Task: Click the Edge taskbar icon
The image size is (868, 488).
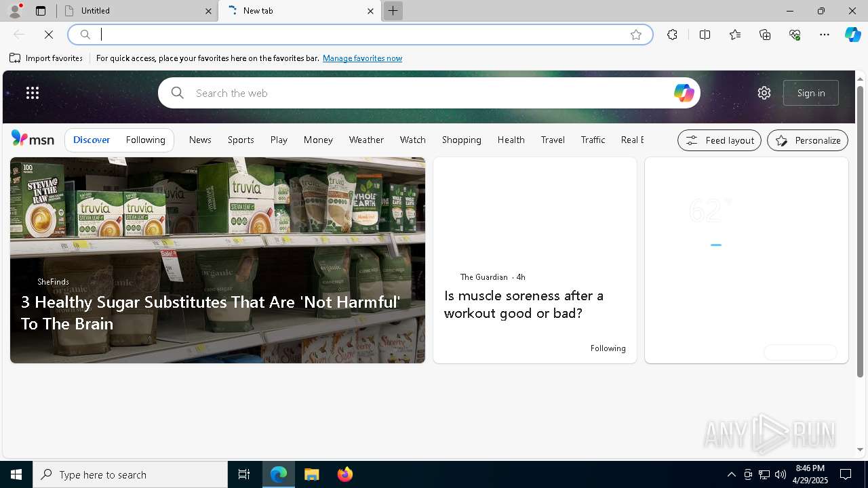Action: pos(279,474)
